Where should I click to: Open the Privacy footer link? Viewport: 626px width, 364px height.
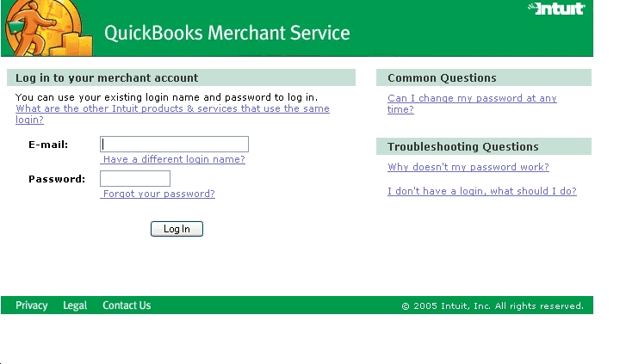coord(32,305)
